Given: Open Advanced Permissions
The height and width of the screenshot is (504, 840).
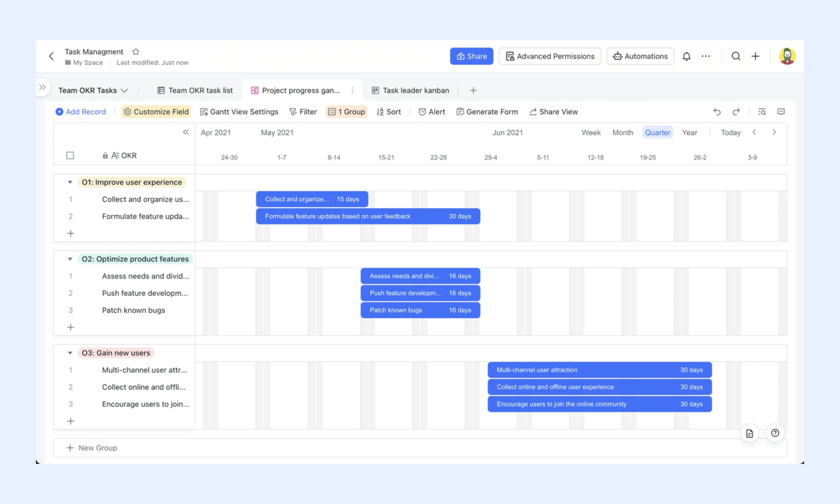Looking at the screenshot, I should click(550, 56).
